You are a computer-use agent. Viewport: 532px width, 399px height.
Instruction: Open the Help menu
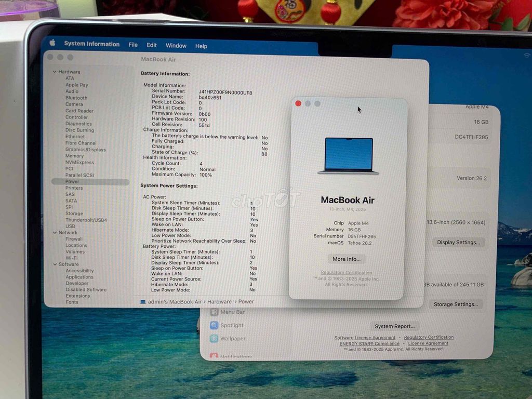201,46
